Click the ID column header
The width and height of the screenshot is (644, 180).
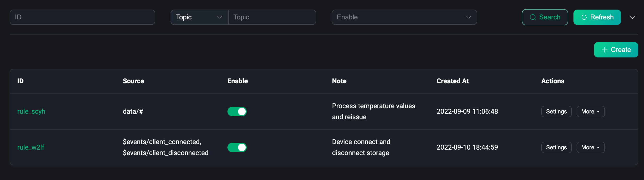pyautogui.click(x=20, y=81)
